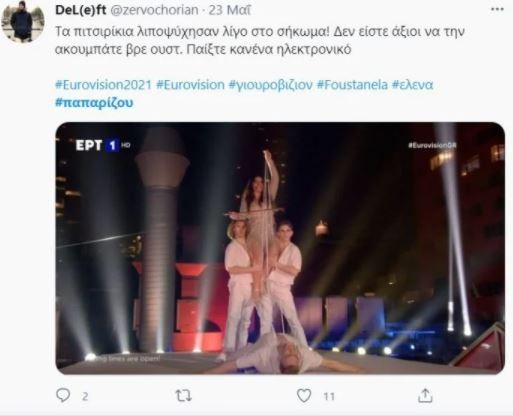513x416 pixels.
Task: Open the three-dot more options menu
Action: [497, 9]
